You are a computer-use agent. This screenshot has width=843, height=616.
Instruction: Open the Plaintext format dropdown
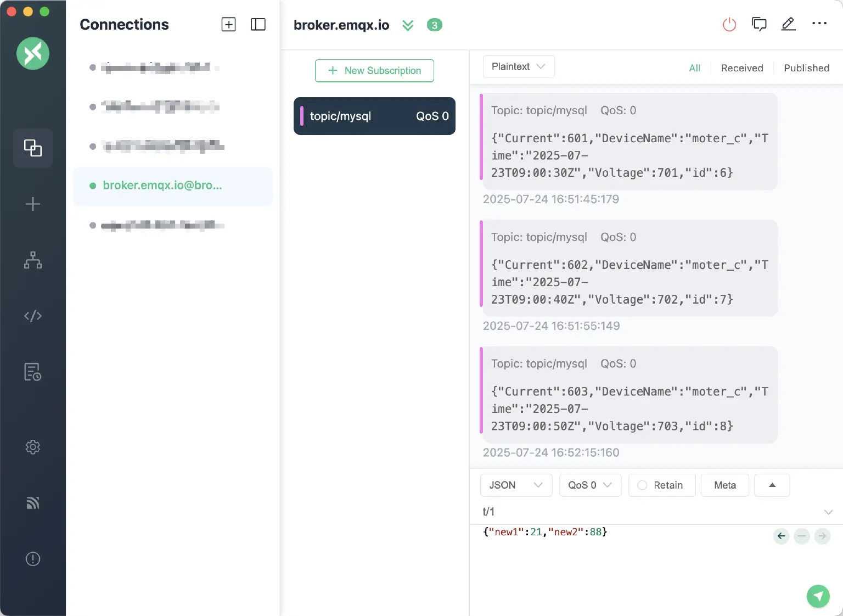tap(518, 66)
